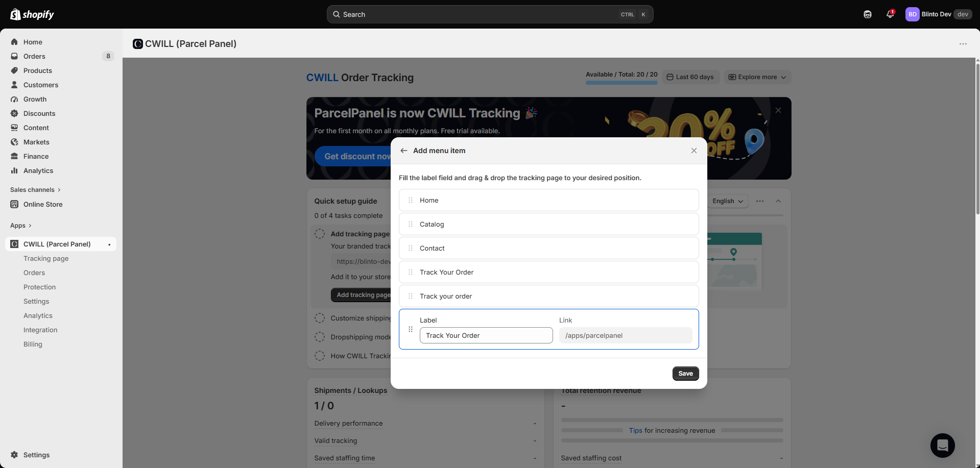Image resolution: width=980 pixels, height=468 pixels.
Task: Click the page vertical scrollbar
Action: [x=977, y=138]
